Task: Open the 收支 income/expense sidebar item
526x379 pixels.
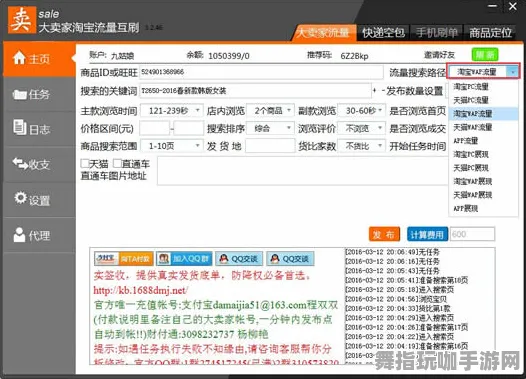Action: pos(39,164)
